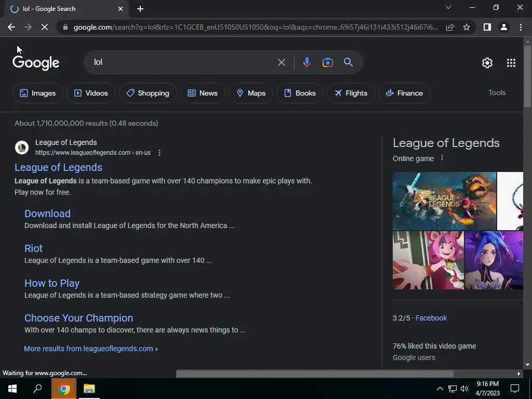Screen dimensions: 532x399
Task: Open the network tray icon
Action: [x=453, y=389]
